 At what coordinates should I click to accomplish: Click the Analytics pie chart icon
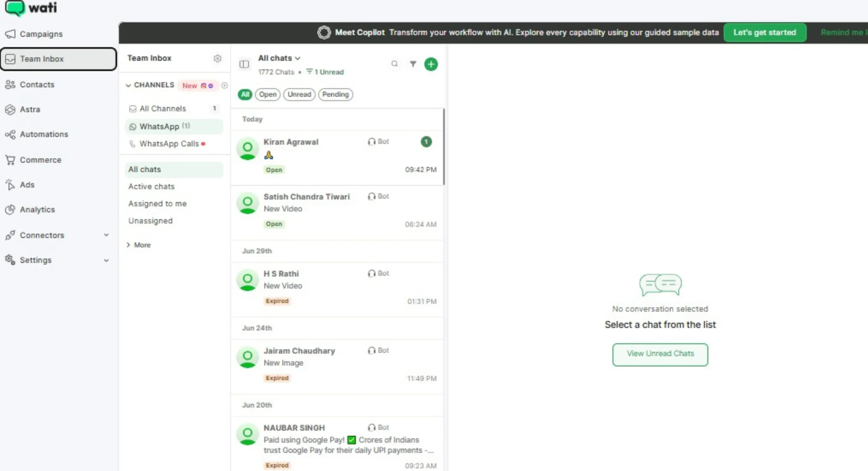coord(10,210)
